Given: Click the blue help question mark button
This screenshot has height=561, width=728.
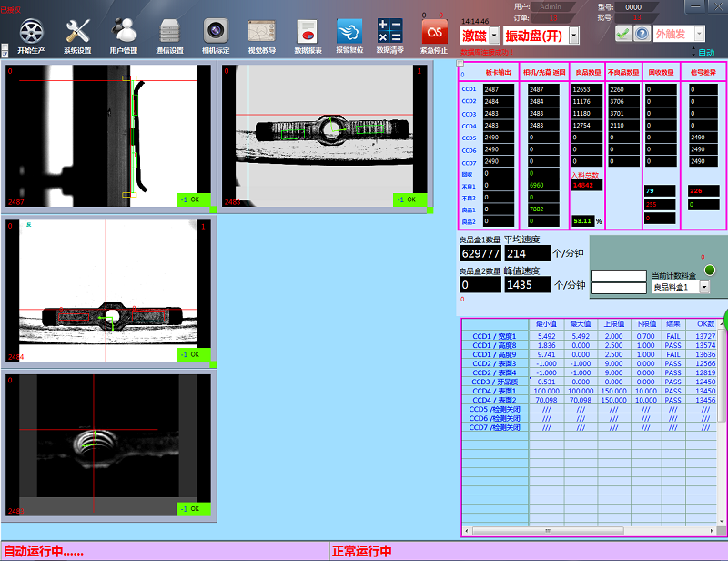Looking at the screenshot, I should (642, 34).
